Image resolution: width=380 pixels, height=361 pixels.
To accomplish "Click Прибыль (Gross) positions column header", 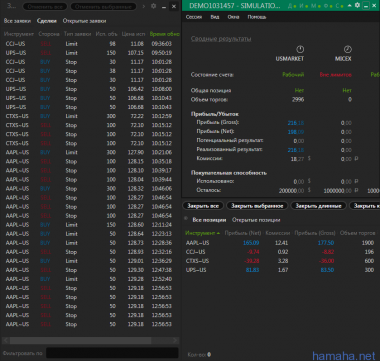I will tap(315, 233).
